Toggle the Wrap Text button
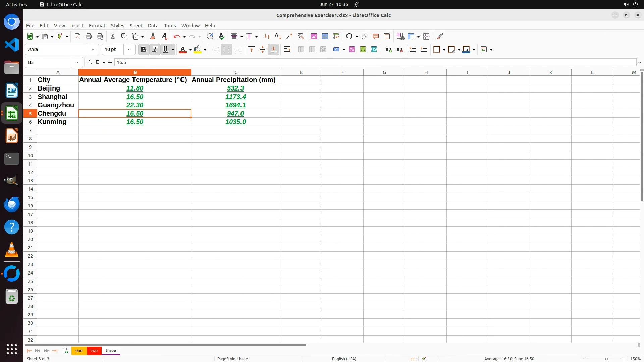The image size is (644, 362). (x=287, y=49)
